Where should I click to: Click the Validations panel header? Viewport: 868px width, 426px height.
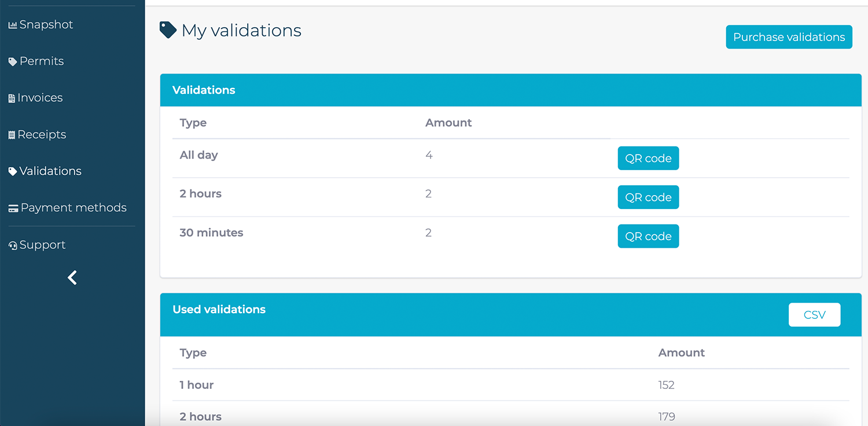tap(511, 90)
